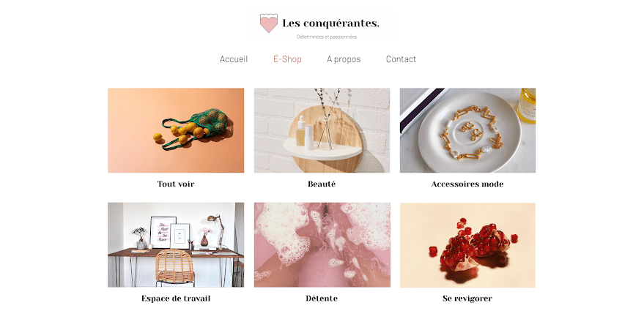Go to the A propos page
Screen dimensions: 644x311
click(344, 59)
